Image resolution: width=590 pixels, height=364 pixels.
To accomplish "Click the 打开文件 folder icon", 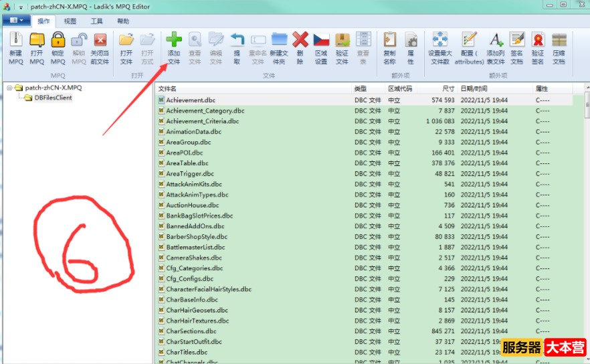I will point(126,40).
